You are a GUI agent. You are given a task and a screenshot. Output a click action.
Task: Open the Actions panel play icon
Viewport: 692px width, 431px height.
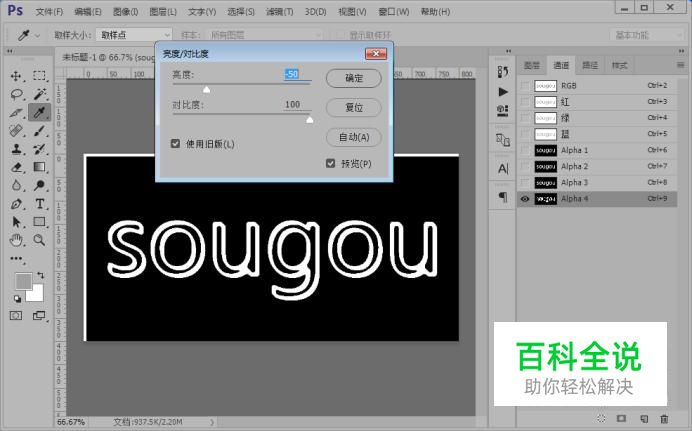pyautogui.click(x=503, y=92)
